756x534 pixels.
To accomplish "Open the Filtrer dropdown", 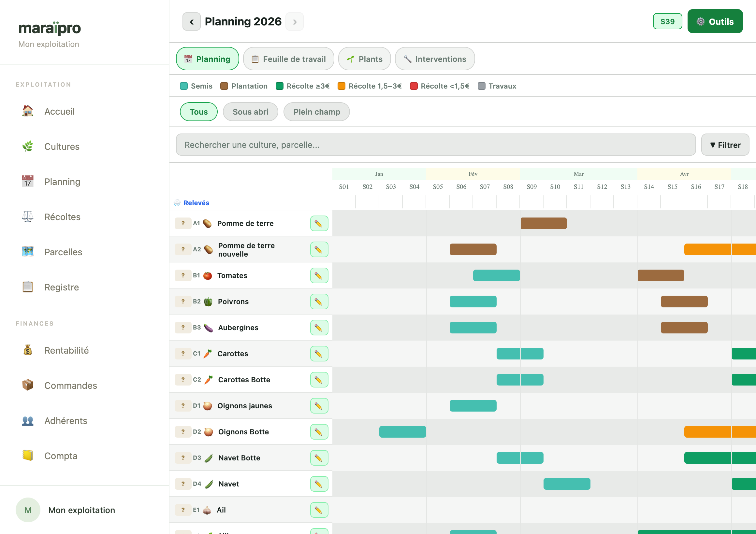I will [x=725, y=145].
